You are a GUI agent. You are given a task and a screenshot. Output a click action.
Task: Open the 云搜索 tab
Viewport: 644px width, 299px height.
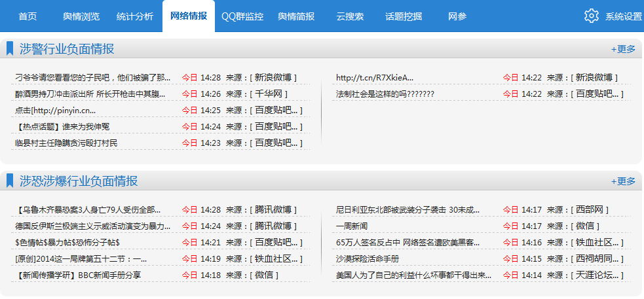tap(350, 16)
